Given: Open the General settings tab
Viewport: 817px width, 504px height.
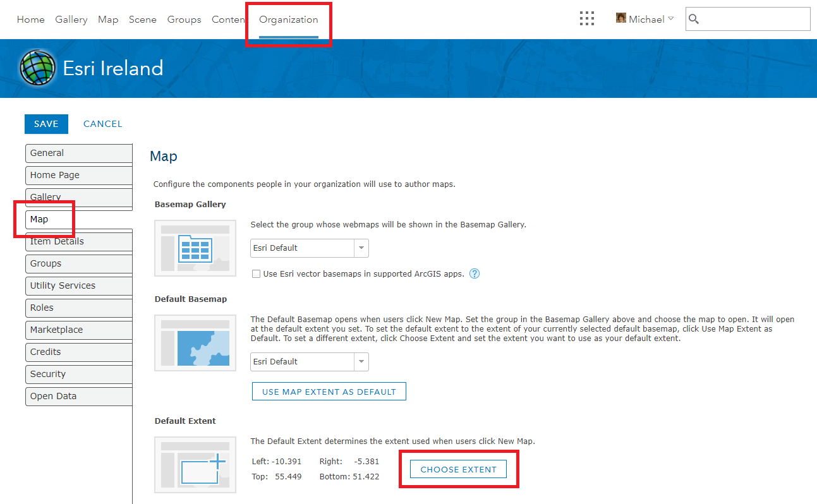Looking at the screenshot, I should pos(79,153).
